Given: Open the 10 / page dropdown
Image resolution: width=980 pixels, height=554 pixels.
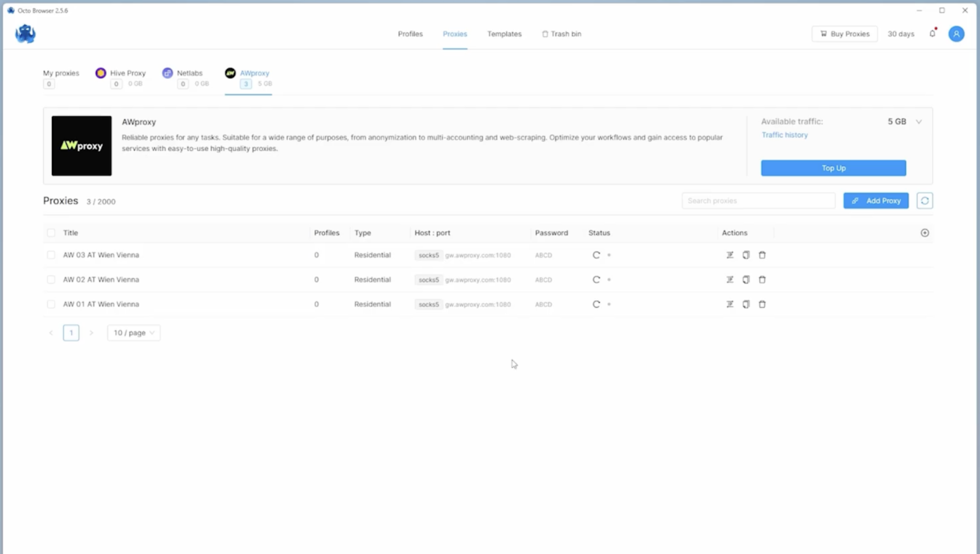Looking at the screenshot, I should (134, 333).
